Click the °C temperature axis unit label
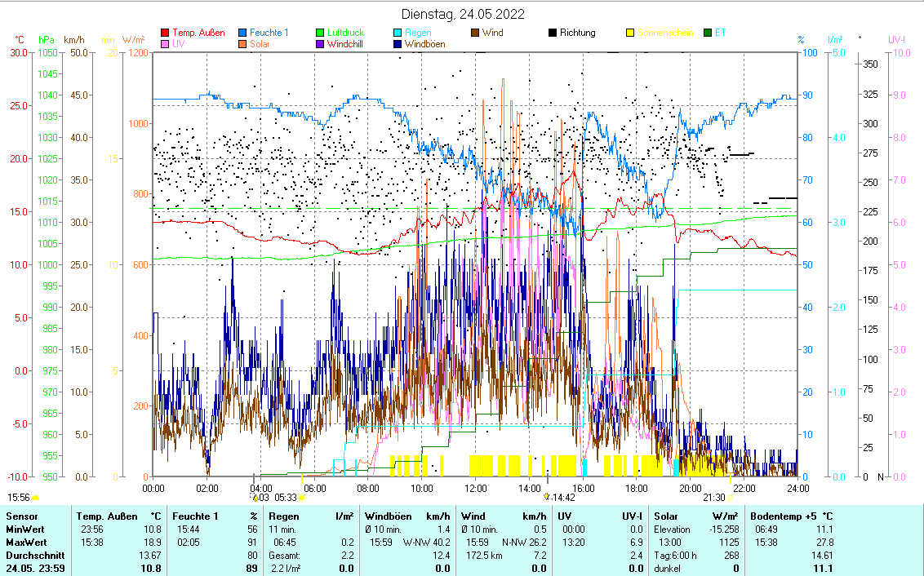This screenshot has width=924, height=576. point(20,39)
